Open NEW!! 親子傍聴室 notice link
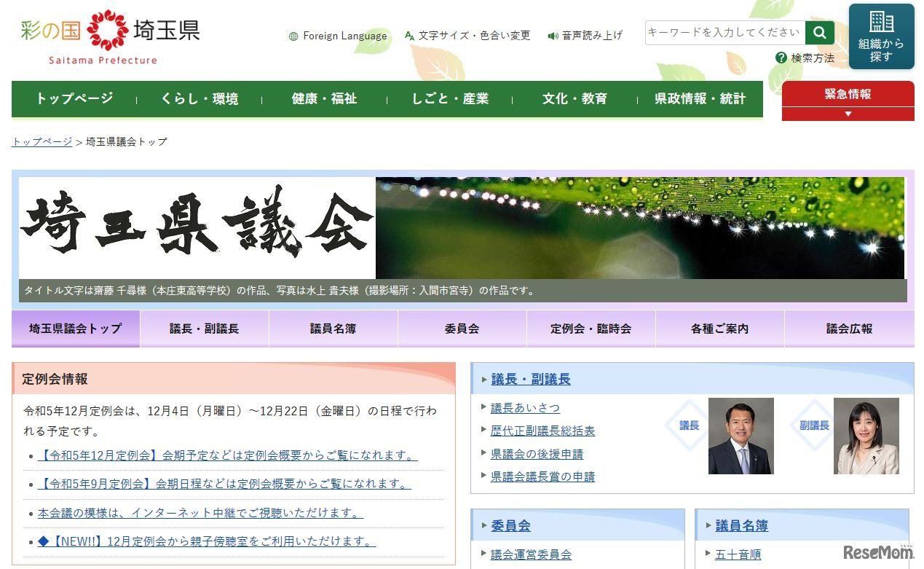924x569 pixels. pos(207,541)
